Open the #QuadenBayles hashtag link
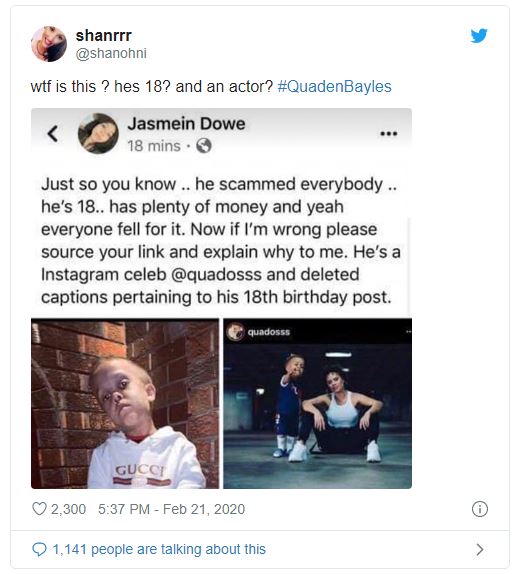529x574 pixels. click(x=335, y=87)
